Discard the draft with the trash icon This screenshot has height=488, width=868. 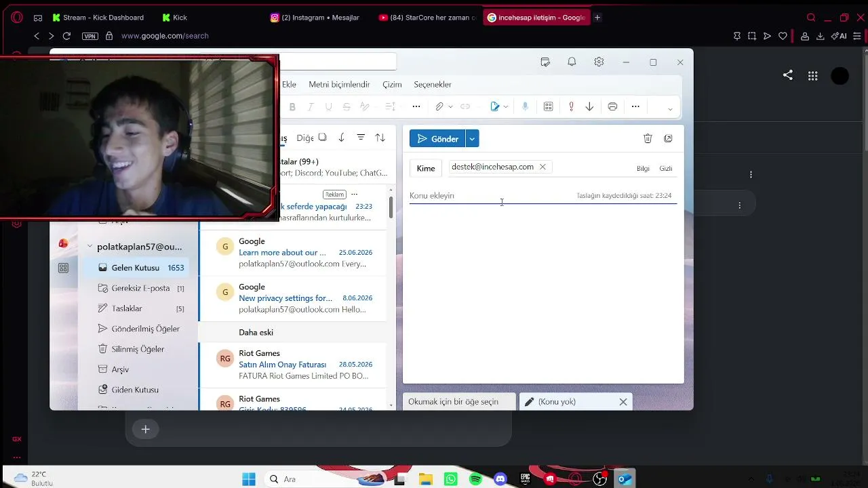(x=648, y=138)
